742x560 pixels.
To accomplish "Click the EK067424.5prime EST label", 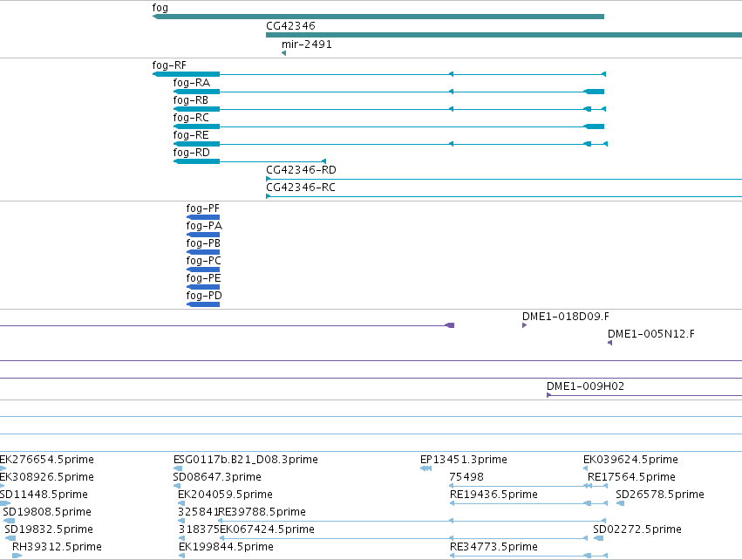I will [268, 529].
